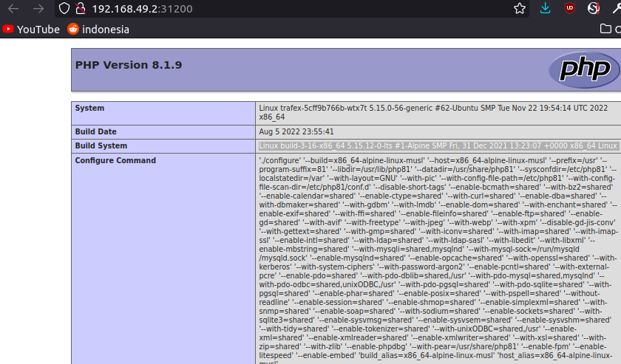
Task: Click the insecure connection padlock icon
Action: [x=80, y=9]
